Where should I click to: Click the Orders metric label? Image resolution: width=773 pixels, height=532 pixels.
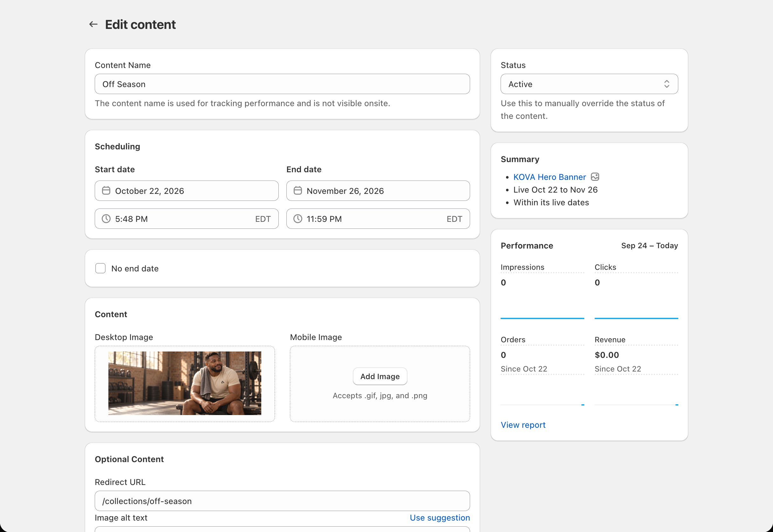513,340
